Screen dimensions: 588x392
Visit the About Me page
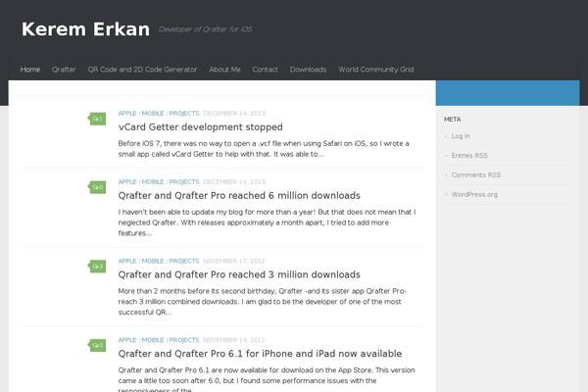224,70
